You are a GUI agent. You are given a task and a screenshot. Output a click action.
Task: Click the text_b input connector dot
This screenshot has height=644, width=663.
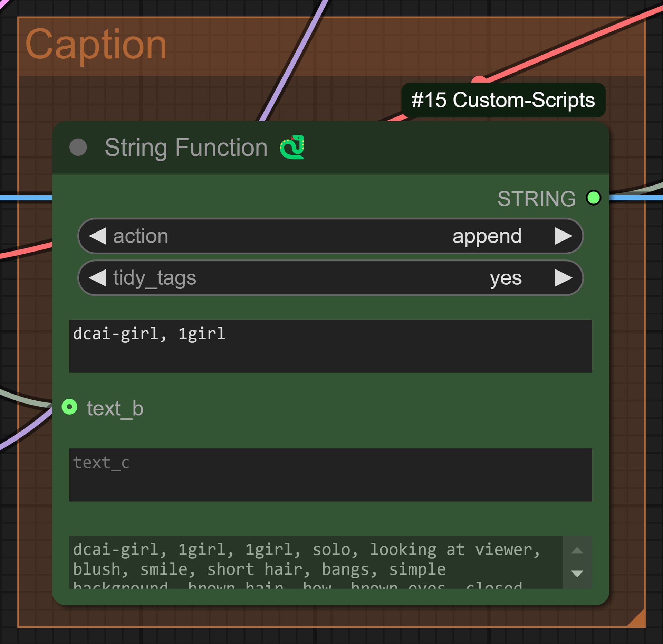coord(69,407)
